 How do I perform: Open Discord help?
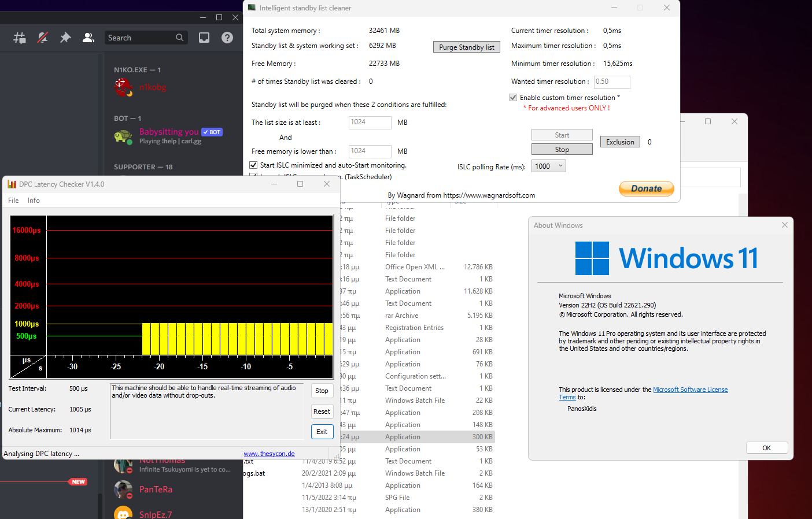[x=227, y=38]
